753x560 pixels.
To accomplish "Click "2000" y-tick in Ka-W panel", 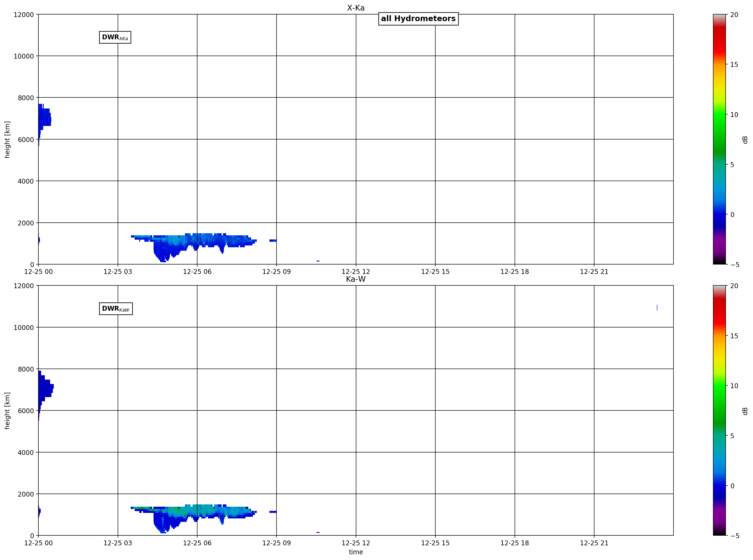I will point(26,494).
